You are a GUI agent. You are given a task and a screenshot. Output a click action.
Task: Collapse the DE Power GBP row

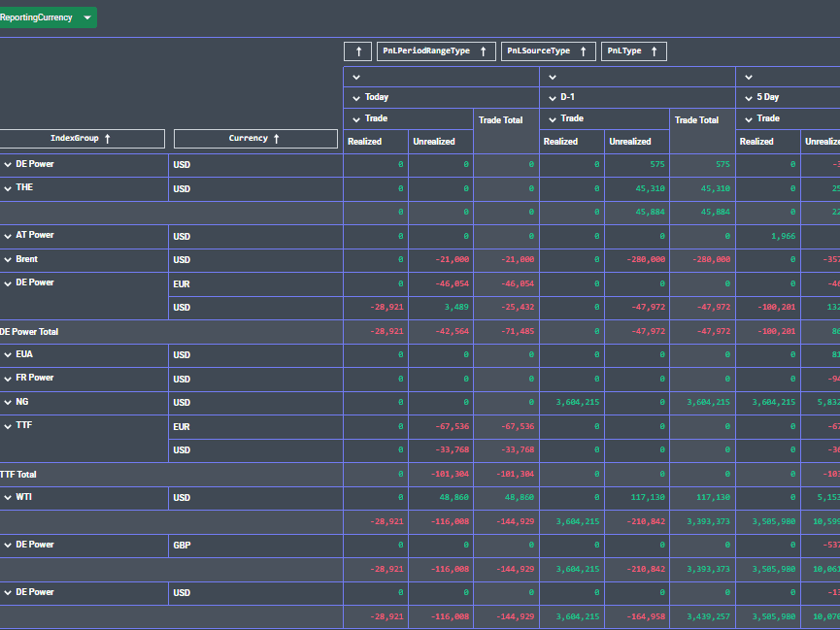[8, 546]
